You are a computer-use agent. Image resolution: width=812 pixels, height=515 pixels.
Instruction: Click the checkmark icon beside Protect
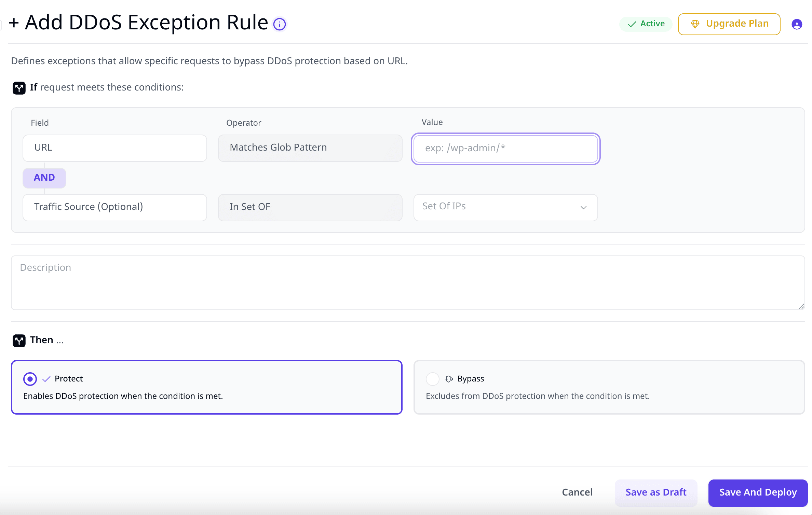point(46,379)
